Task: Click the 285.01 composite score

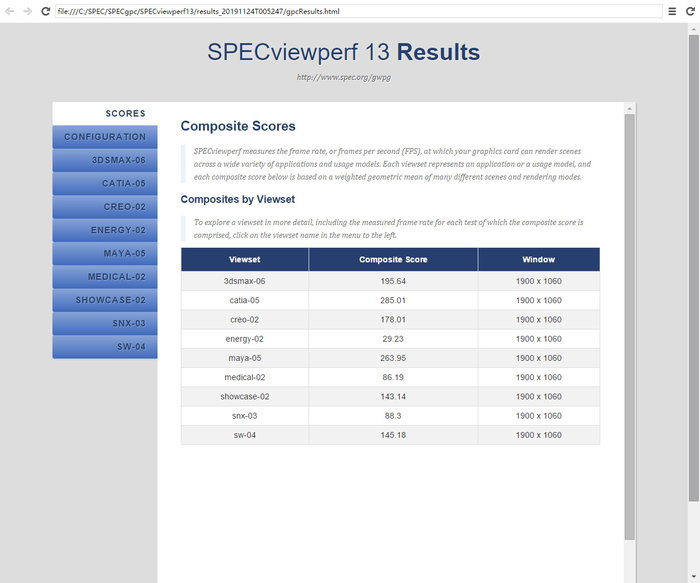Action: tap(393, 300)
